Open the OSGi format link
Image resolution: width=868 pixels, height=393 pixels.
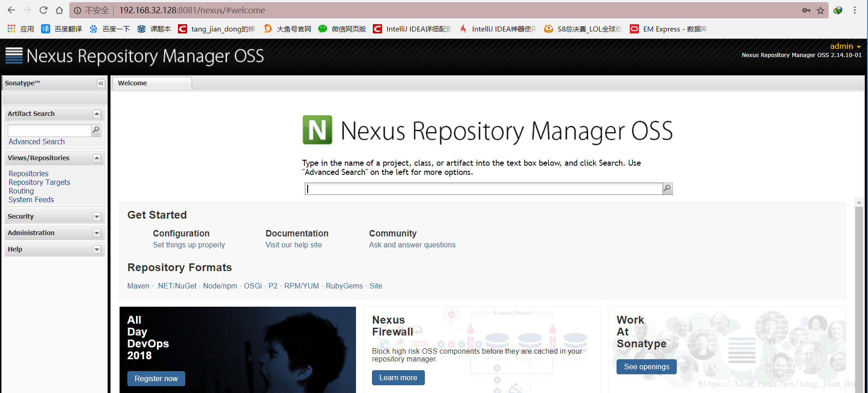tap(253, 286)
